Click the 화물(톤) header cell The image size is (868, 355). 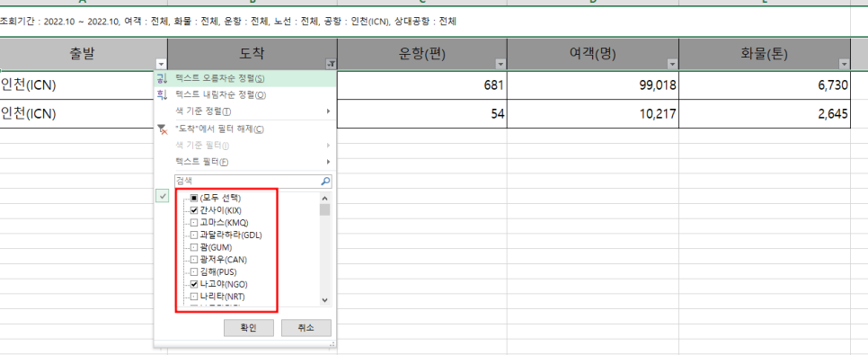(x=765, y=54)
